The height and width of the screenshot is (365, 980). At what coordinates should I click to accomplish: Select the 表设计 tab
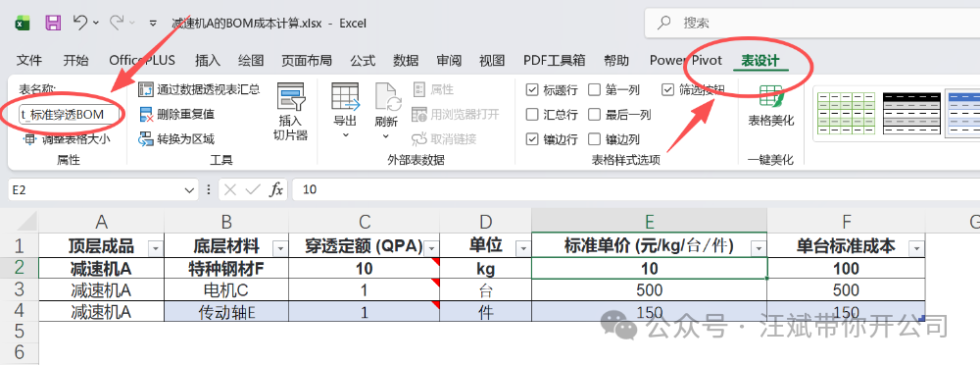(760, 61)
